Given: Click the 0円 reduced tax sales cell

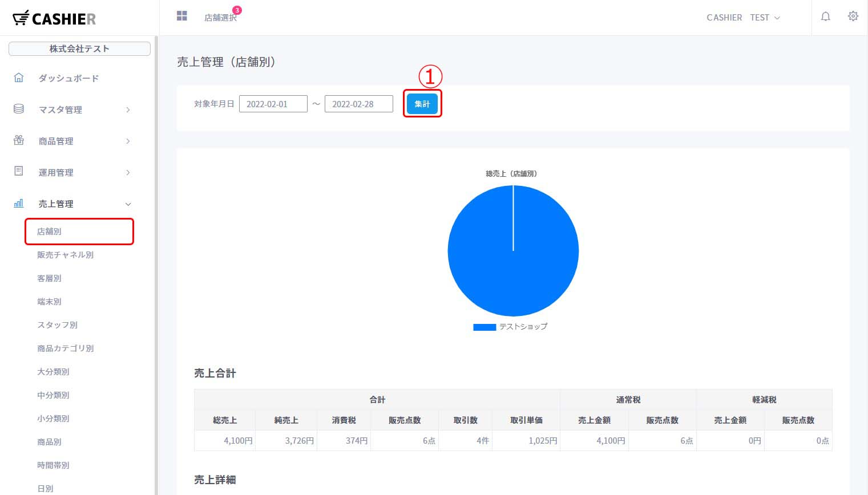Looking at the screenshot, I should point(730,441).
